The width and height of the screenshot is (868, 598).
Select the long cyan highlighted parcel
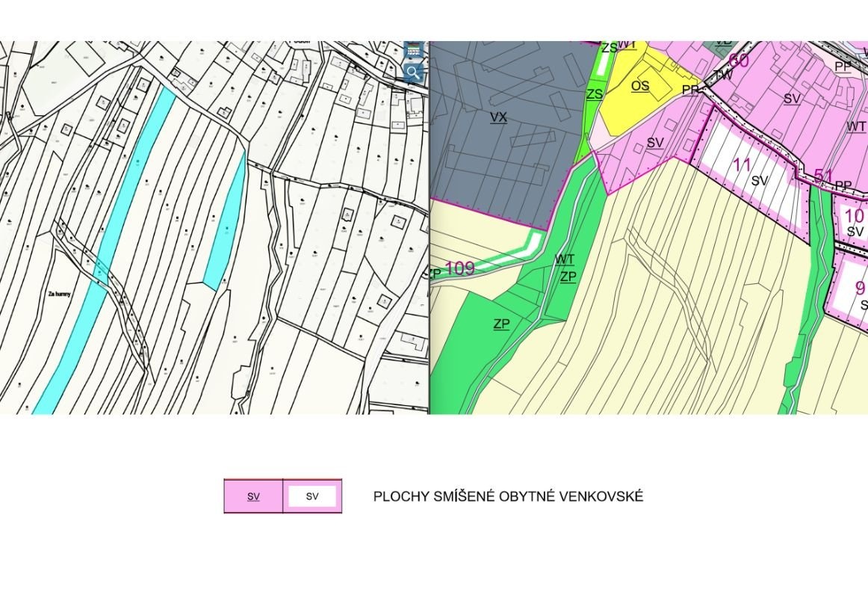(112, 239)
